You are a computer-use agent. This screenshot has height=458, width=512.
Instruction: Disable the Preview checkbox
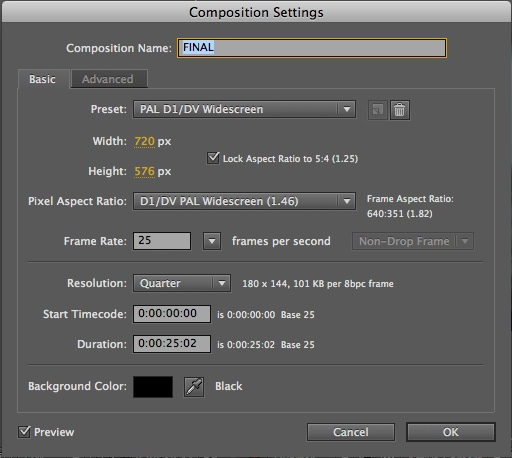coord(24,432)
